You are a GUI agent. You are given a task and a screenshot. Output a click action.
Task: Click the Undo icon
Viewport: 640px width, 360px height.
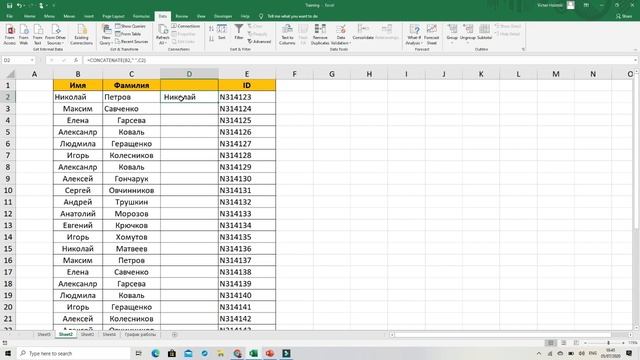(19, 5)
